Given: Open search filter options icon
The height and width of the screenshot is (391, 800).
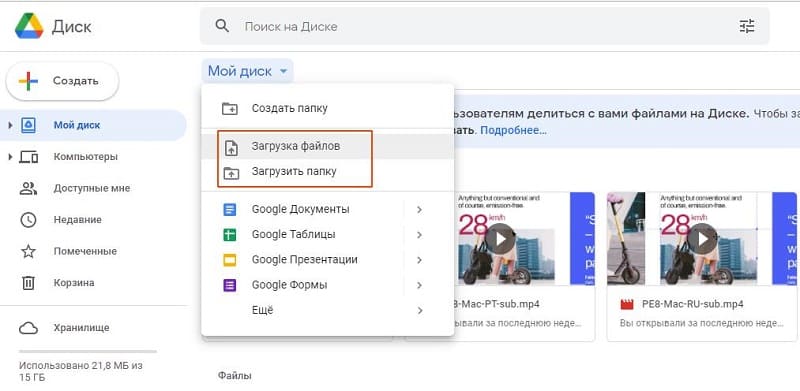Looking at the screenshot, I should 746,26.
